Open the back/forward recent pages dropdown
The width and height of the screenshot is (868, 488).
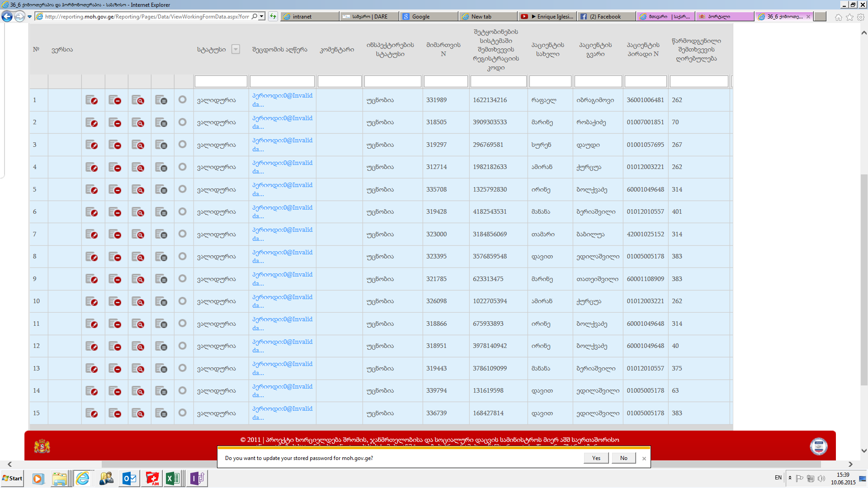click(30, 17)
